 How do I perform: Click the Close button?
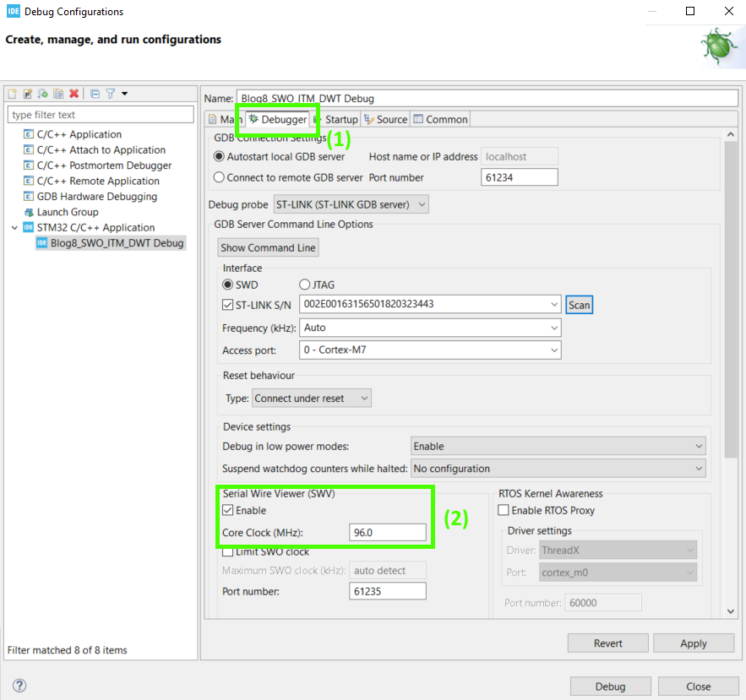pos(698,686)
